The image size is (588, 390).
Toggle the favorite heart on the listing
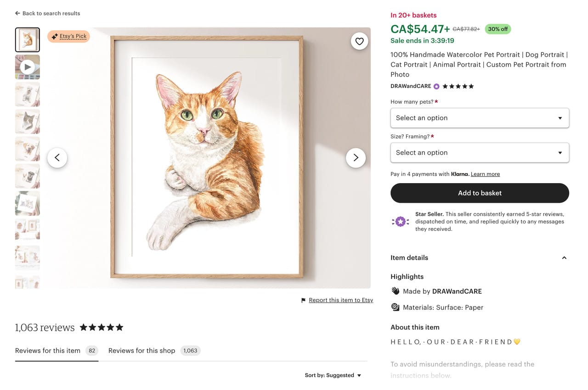coord(359,41)
